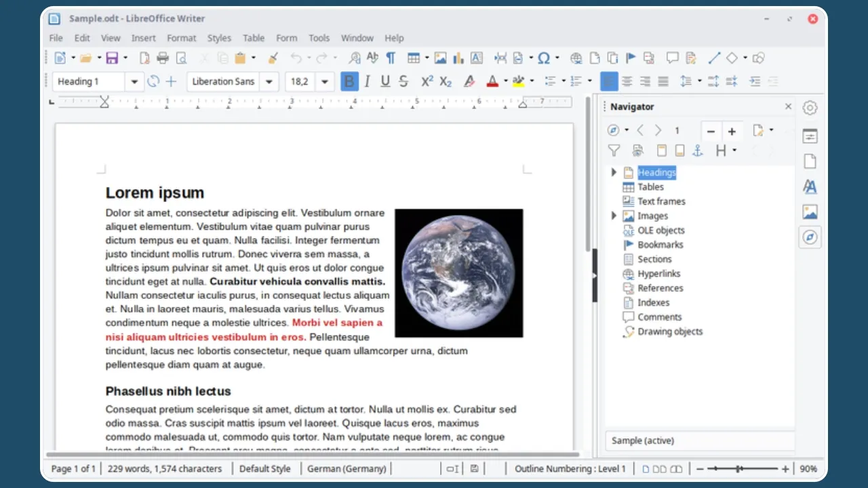The width and height of the screenshot is (868, 488).
Task: Open the Insert Image tool
Action: pos(441,58)
